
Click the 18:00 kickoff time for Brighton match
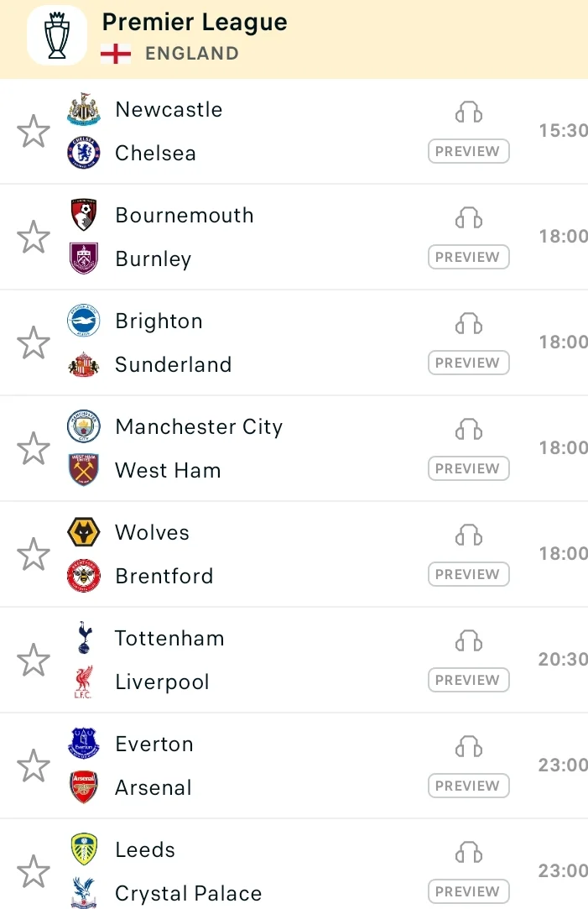click(x=563, y=342)
